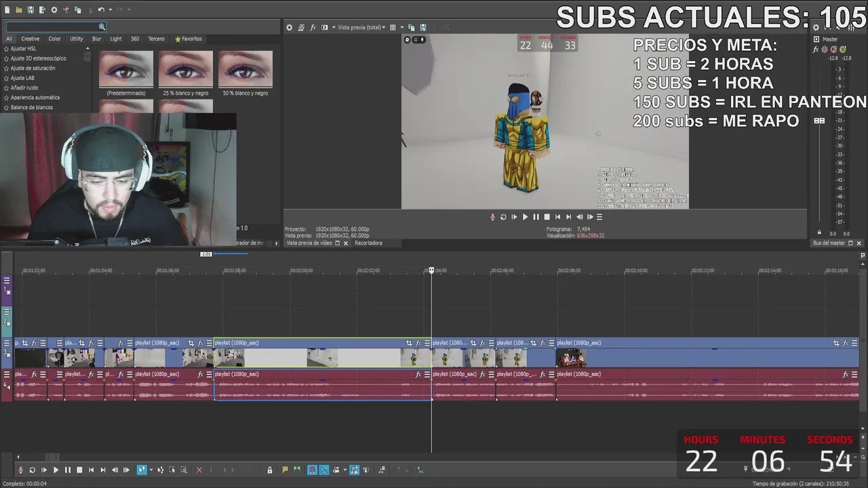
Task: Click the Undo arrow in top toolbar
Action: pyautogui.click(x=101, y=9)
